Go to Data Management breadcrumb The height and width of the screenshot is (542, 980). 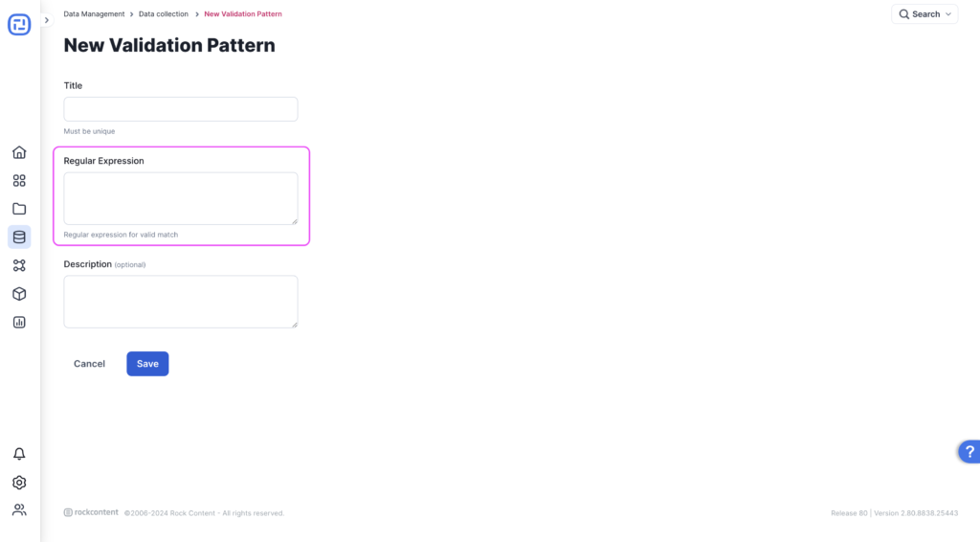click(94, 13)
